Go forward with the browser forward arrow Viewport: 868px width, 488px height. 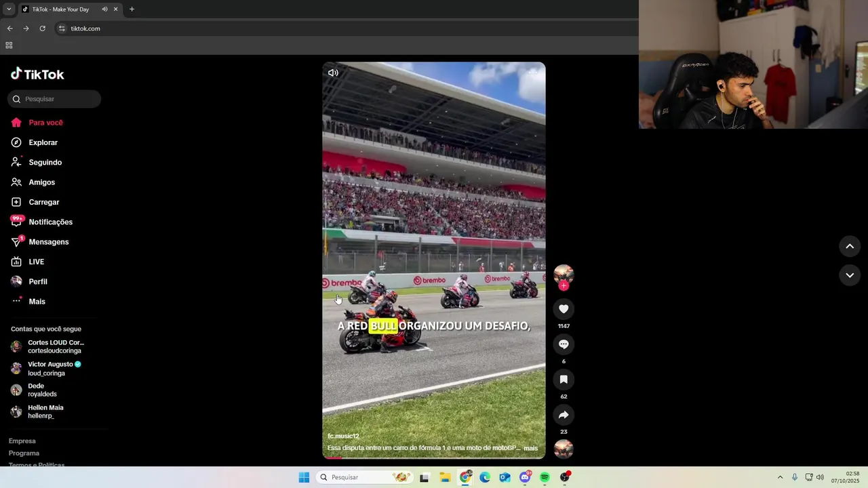coord(26,28)
